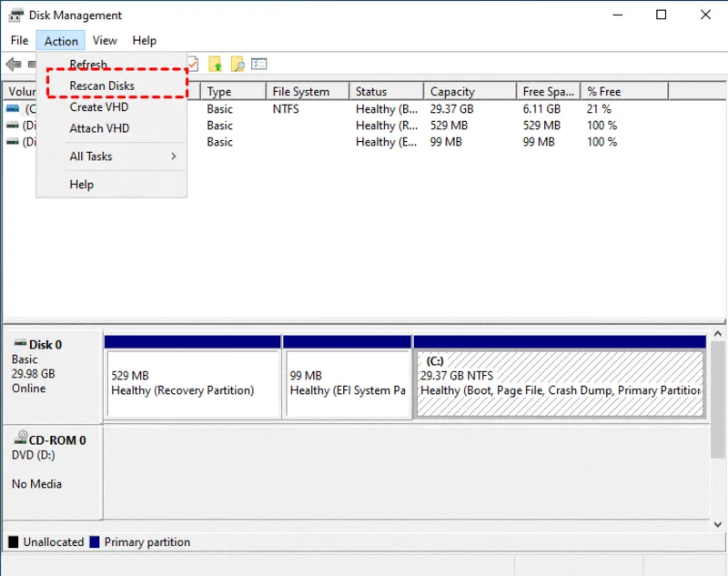Select the (C:) volume drive icon in the list

coord(12,108)
